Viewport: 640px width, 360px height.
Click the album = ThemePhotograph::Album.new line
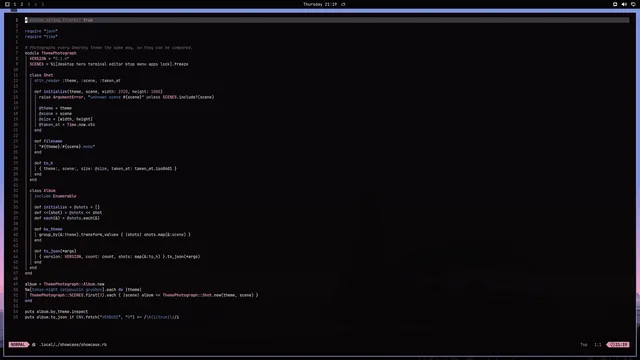(x=64, y=284)
